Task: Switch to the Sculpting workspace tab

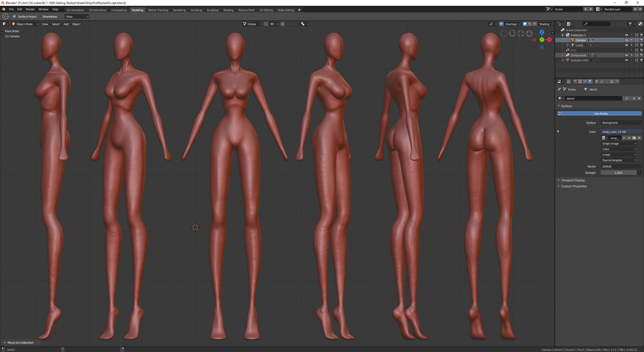Action: pyautogui.click(x=212, y=10)
